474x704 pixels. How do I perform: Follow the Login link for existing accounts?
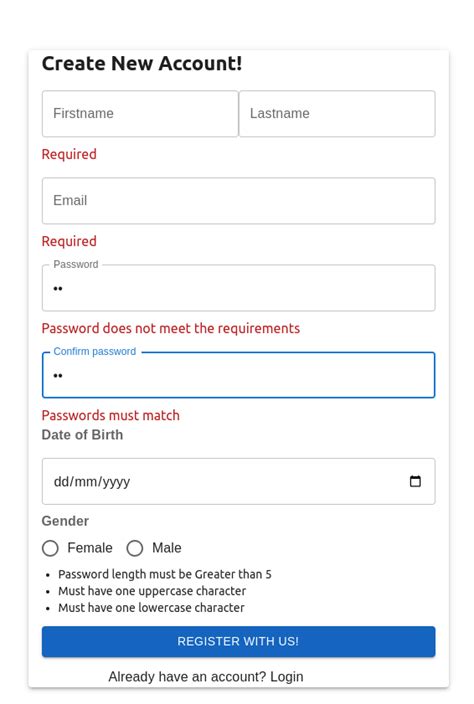286,677
